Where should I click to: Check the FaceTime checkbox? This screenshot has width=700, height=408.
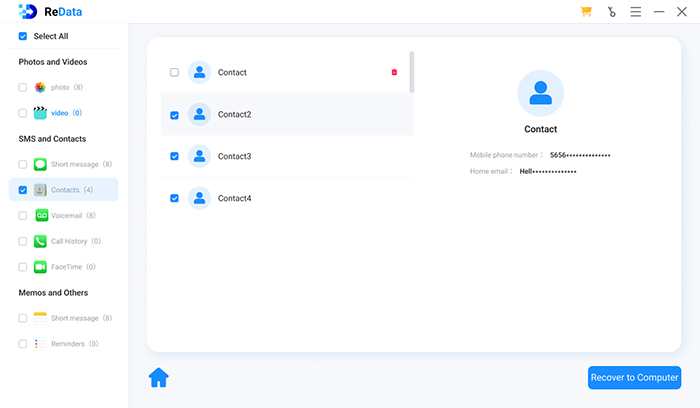click(x=23, y=267)
